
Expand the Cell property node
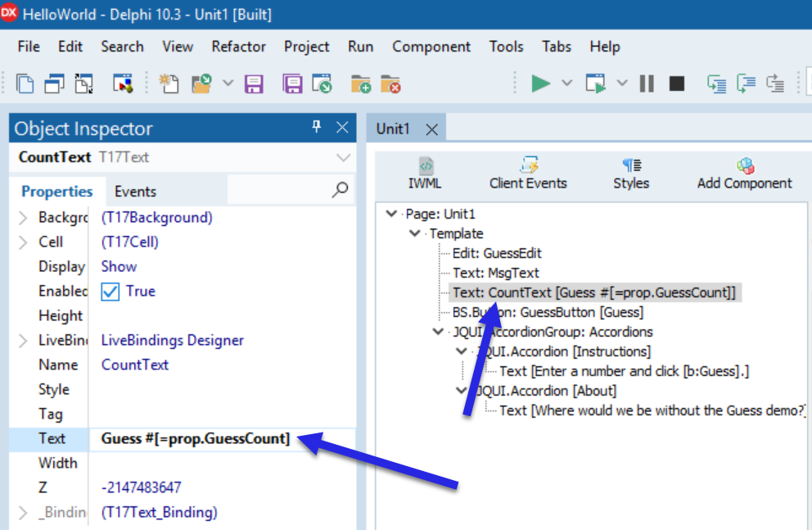pyautogui.click(x=23, y=242)
